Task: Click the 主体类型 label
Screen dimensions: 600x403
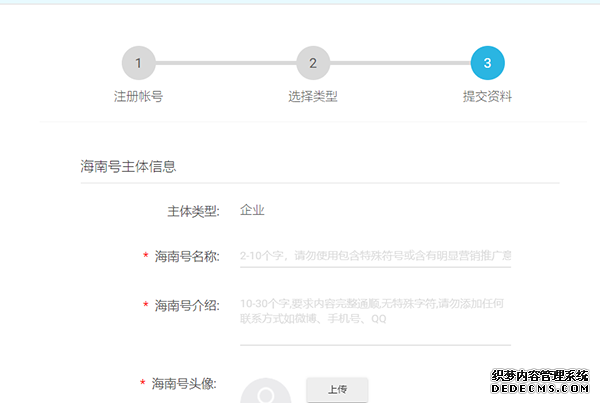Action: [193, 211]
